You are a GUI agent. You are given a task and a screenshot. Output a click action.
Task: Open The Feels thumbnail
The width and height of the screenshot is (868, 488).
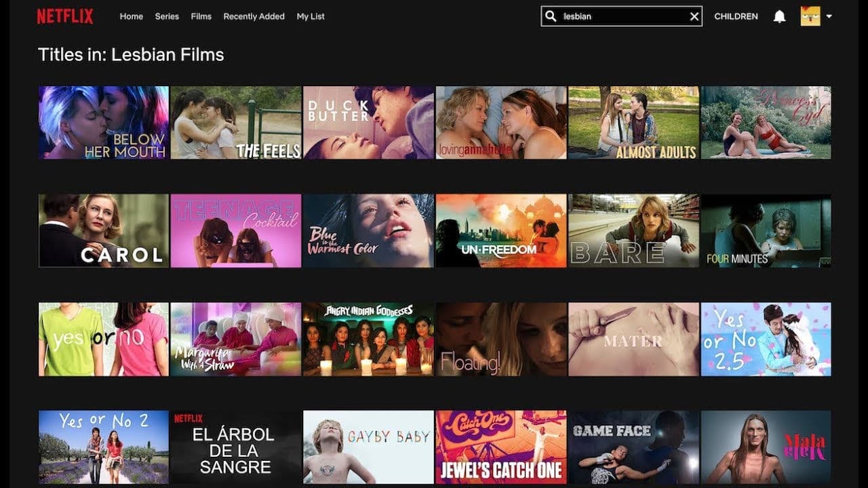click(x=236, y=123)
